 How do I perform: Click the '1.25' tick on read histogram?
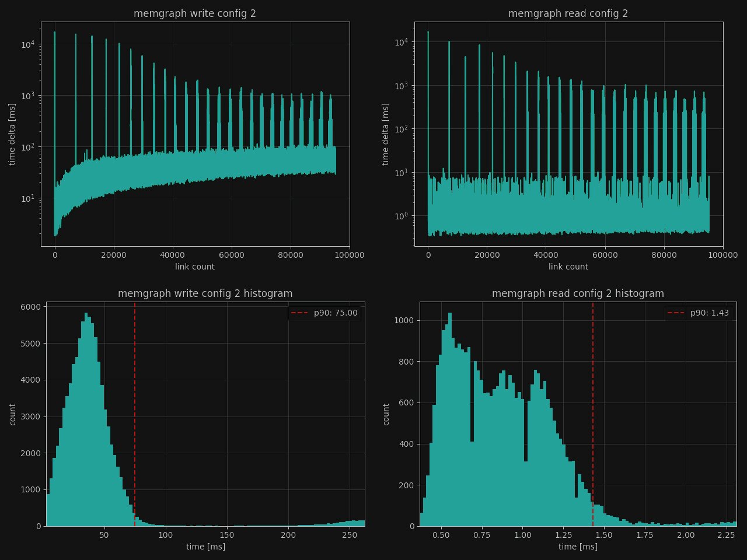click(x=564, y=535)
